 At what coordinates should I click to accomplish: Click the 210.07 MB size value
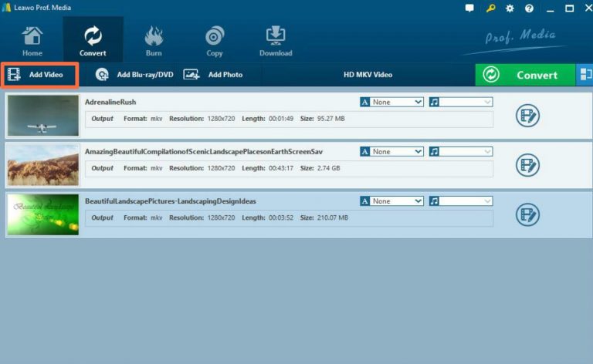click(x=333, y=217)
